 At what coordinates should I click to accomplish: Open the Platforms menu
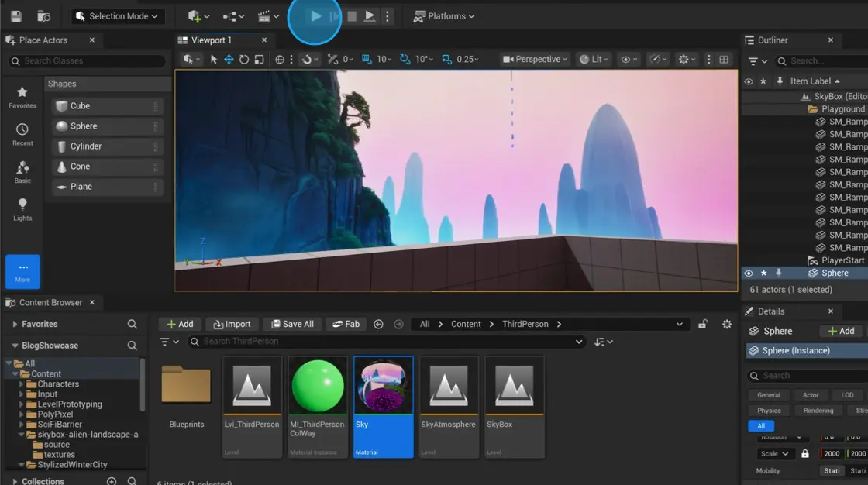(x=443, y=15)
